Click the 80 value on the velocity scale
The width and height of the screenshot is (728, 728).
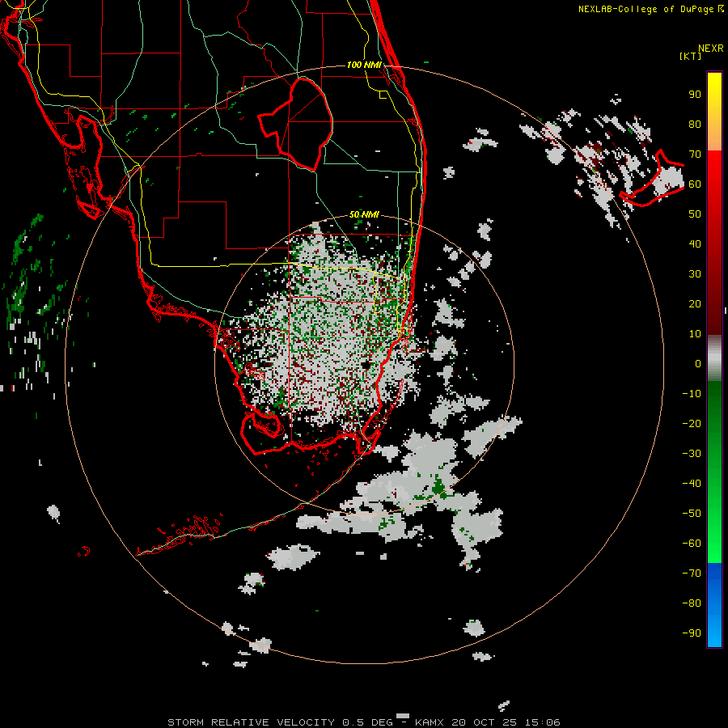click(x=695, y=124)
